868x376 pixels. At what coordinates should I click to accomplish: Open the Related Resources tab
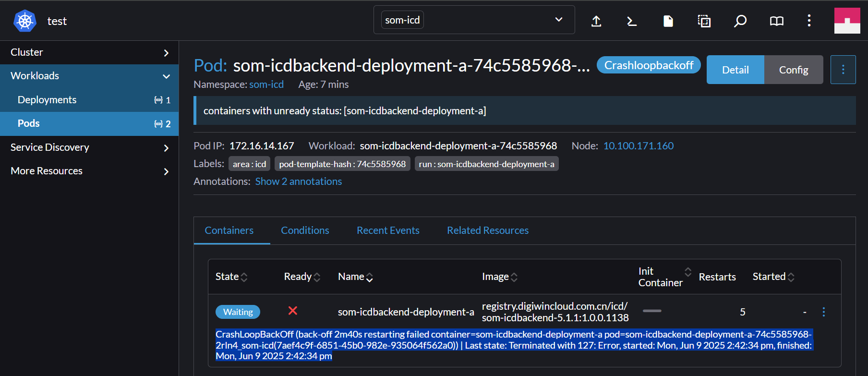pyautogui.click(x=488, y=230)
